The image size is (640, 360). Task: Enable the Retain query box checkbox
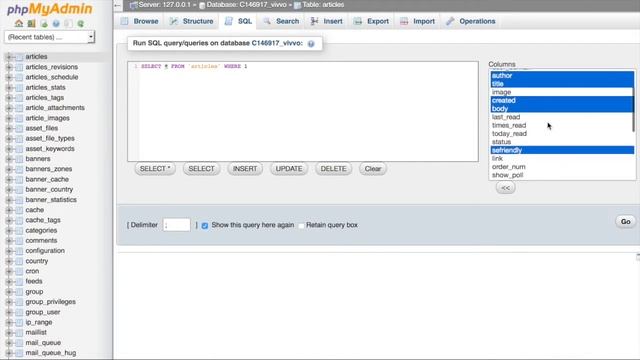tap(301, 225)
